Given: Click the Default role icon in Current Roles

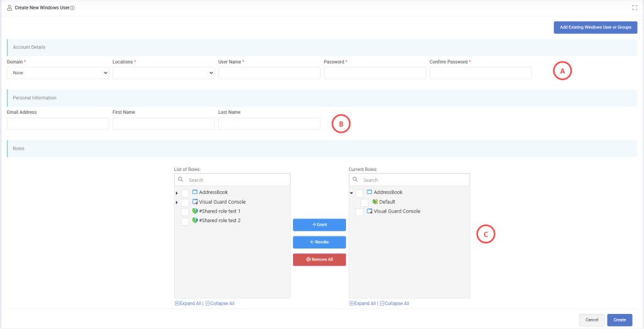Looking at the screenshot, I should 375,202.
